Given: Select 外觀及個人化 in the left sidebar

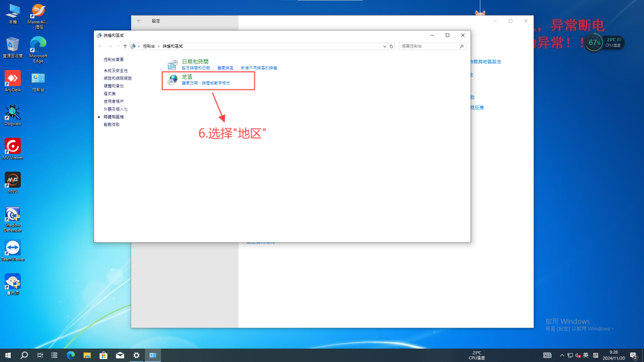Looking at the screenshot, I should click(x=116, y=109).
